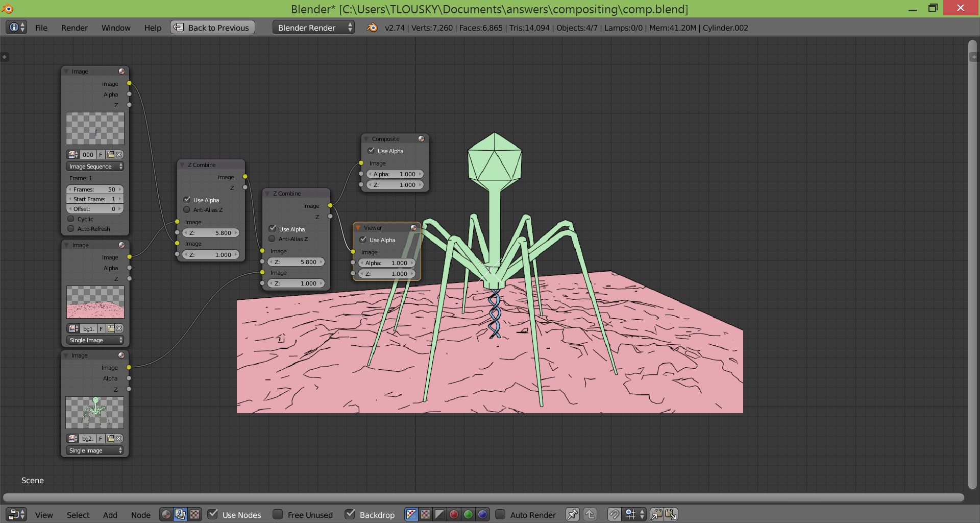
Task: Open the Image Sequence source dropdown
Action: click(x=95, y=166)
